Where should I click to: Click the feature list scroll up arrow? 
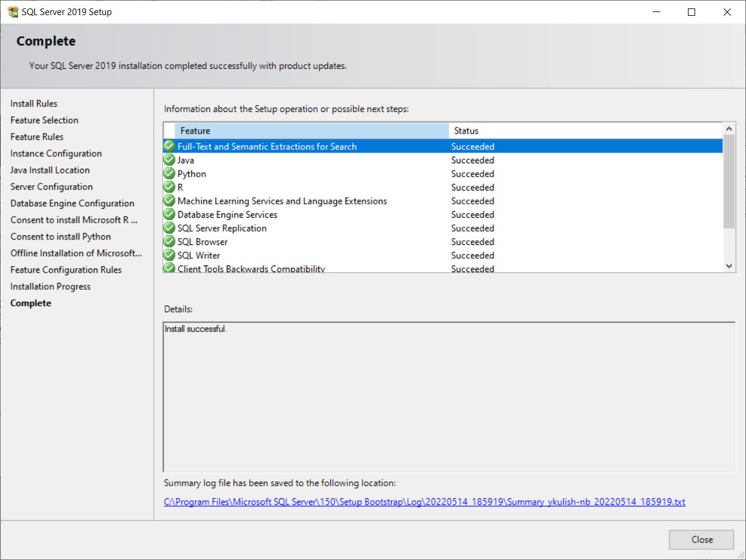click(x=729, y=129)
